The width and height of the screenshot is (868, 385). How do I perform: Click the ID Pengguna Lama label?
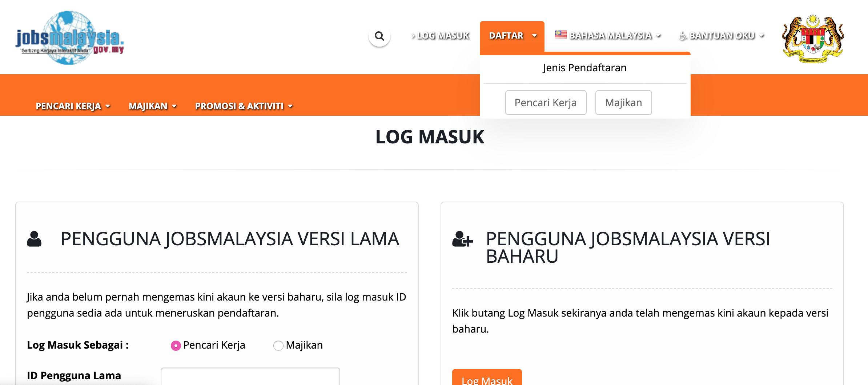[x=74, y=376]
